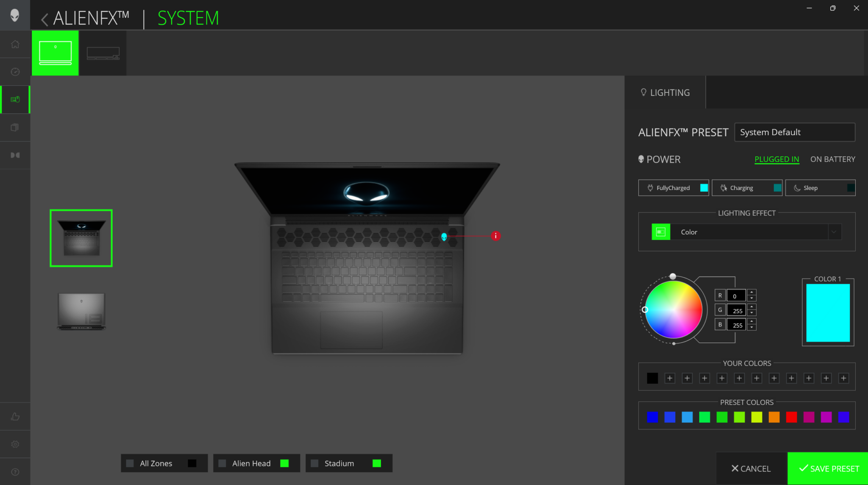Open the performance gauge sidebar icon
The height and width of the screenshot is (485, 868).
[15, 72]
